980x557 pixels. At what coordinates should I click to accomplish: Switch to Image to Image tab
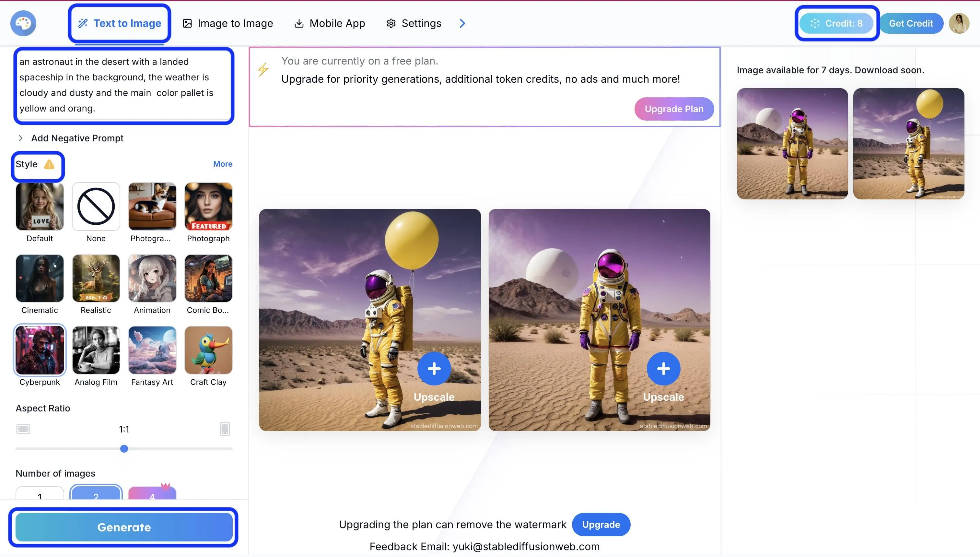tap(228, 23)
